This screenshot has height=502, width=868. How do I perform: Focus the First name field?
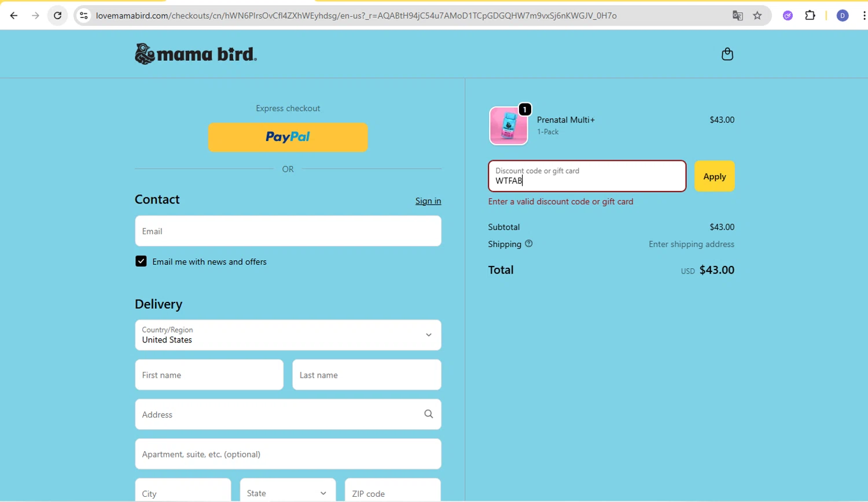[x=209, y=375]
